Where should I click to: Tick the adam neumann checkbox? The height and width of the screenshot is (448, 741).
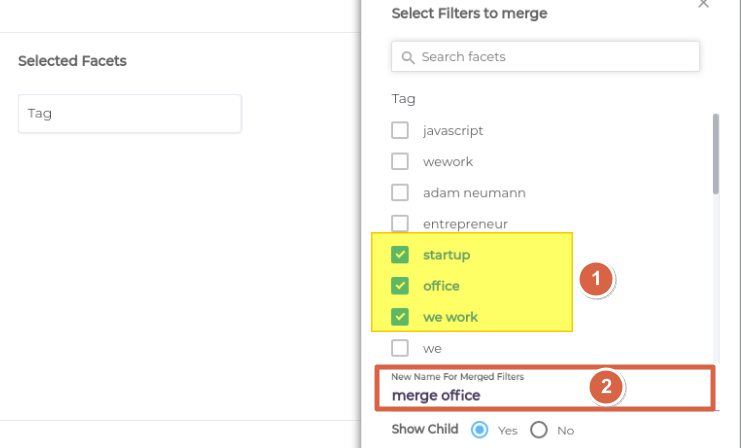tap(400, 193)
